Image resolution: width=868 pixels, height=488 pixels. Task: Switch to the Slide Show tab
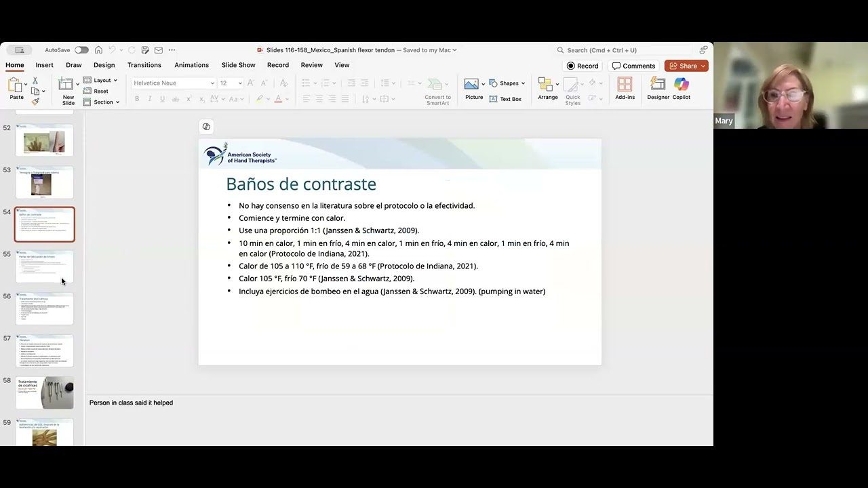239,65
